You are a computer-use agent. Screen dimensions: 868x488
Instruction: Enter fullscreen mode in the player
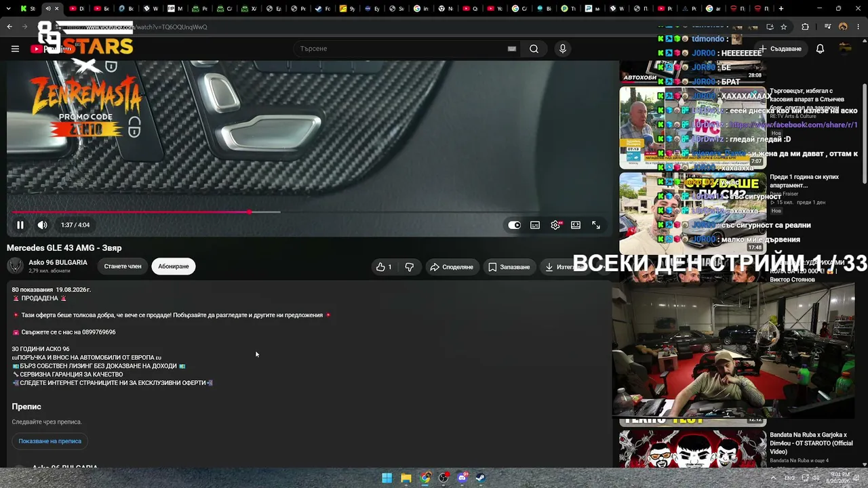pyautogui.click(x=596, y=225)
